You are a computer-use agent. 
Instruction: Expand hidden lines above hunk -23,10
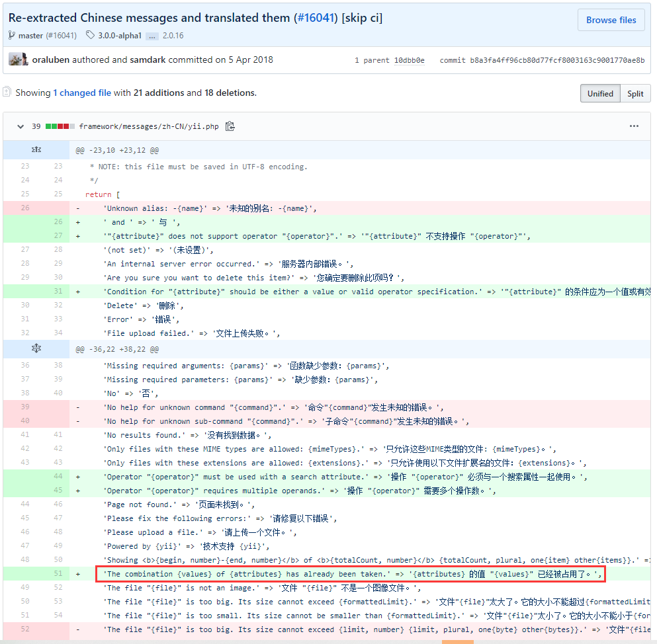click(x=36, y=150)
